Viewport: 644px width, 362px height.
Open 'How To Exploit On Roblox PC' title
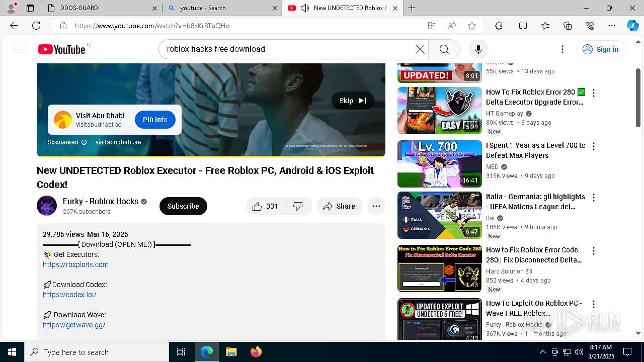tap(534, 308)
